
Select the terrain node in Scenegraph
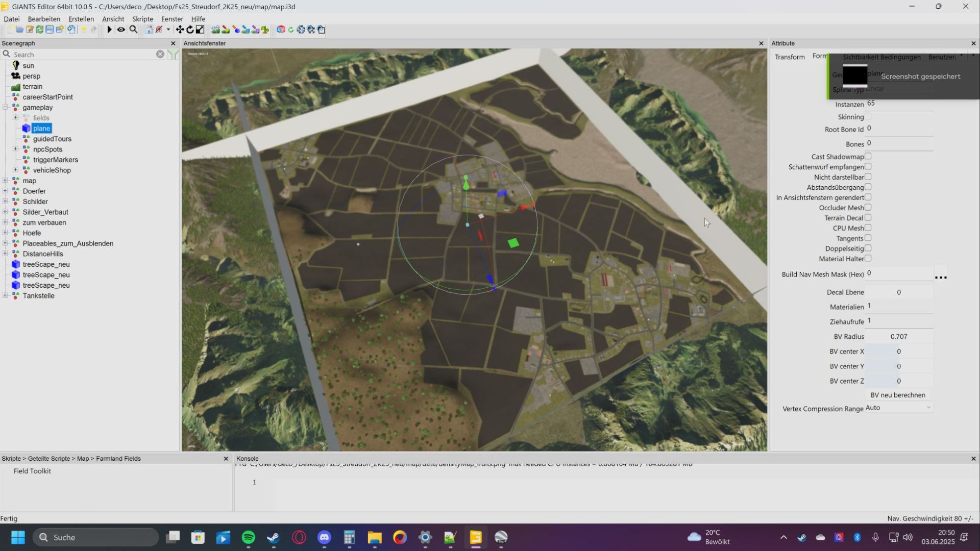(32, 86)
